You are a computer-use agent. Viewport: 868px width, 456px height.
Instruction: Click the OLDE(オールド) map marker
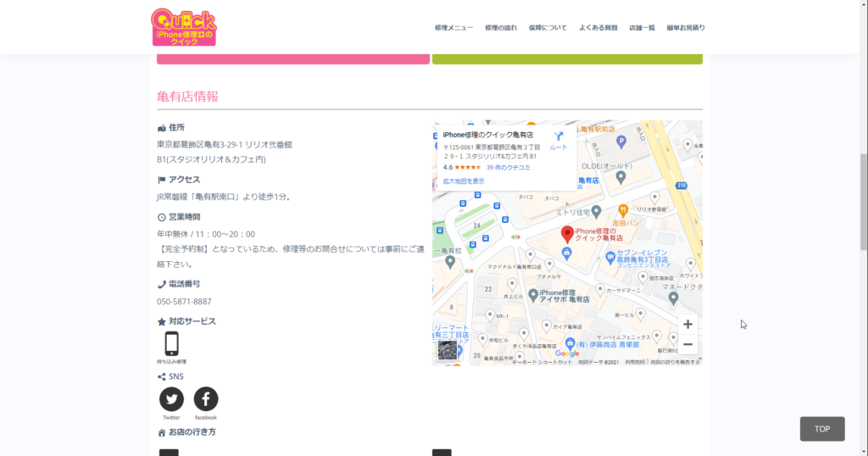620,177
